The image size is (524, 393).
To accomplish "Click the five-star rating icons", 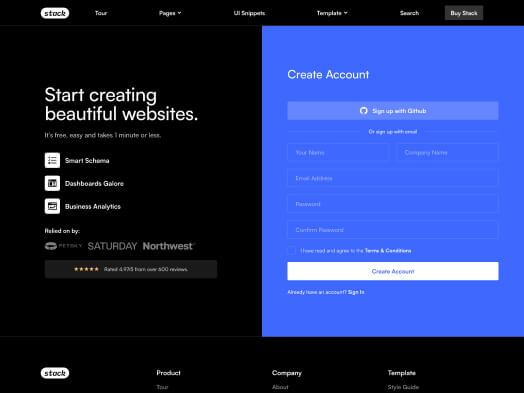I will 86,269.
